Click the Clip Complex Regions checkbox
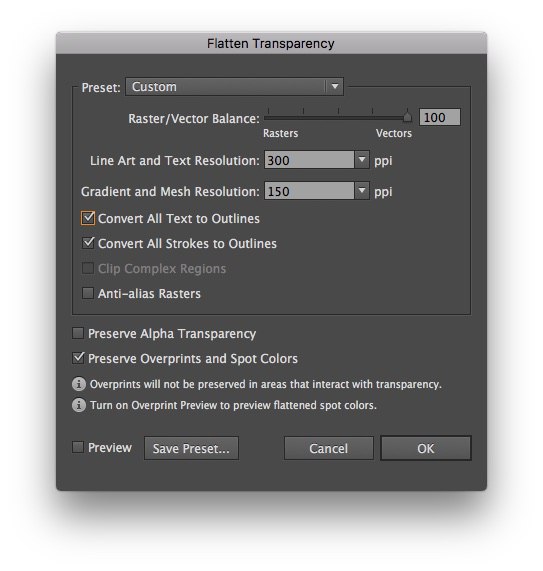Viewport: 543px width, 571px height. click(88, 268)
